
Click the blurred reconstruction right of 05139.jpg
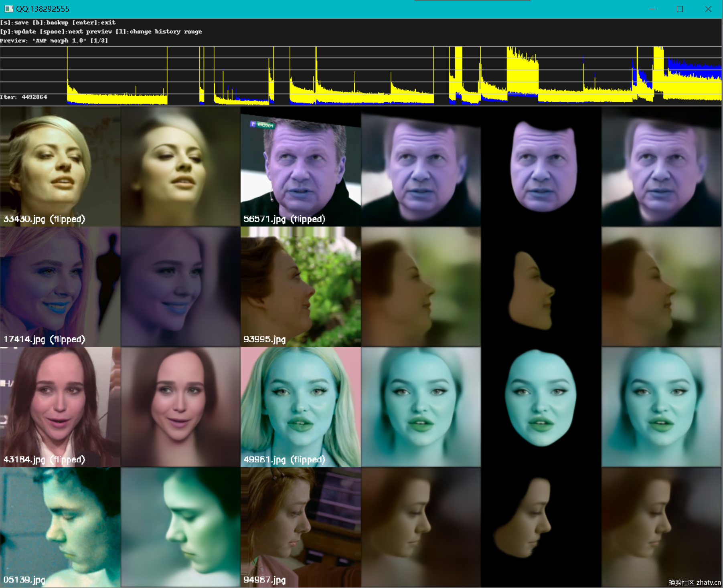180,527
